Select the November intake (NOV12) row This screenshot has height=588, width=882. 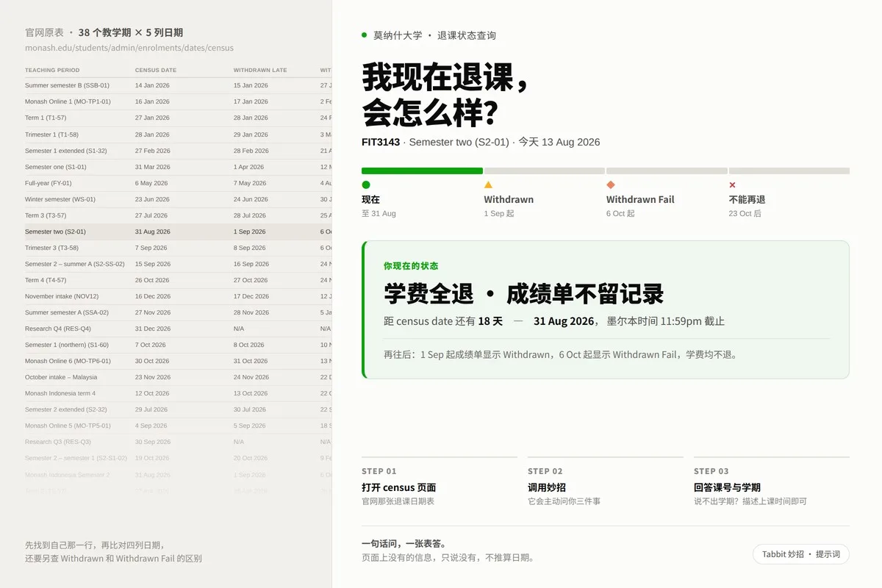179,296
